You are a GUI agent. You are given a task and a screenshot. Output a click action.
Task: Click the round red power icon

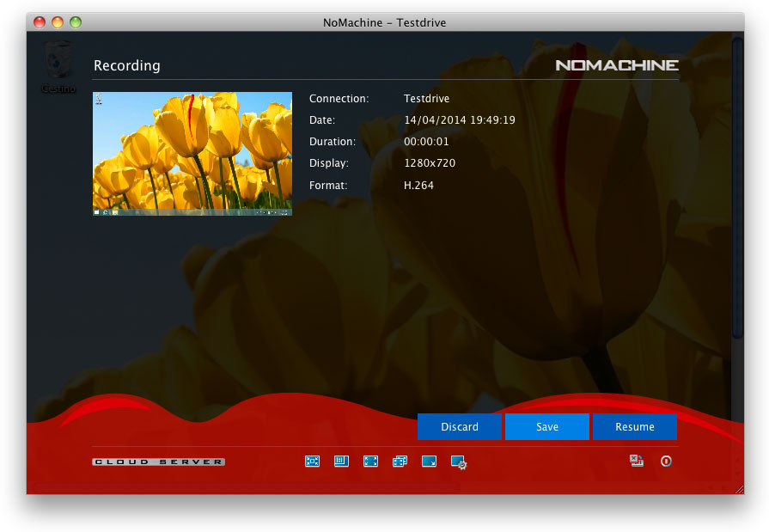click(666, 462)
